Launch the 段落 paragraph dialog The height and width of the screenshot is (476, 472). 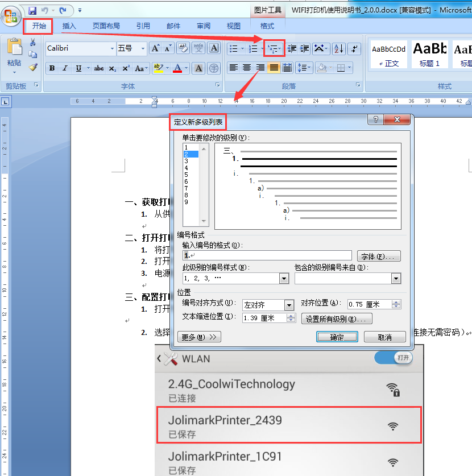[x=358, y=85]
